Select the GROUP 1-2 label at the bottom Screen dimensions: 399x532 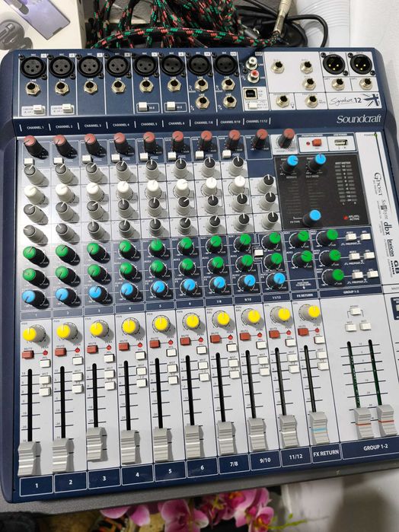click(x=375, y=448)
